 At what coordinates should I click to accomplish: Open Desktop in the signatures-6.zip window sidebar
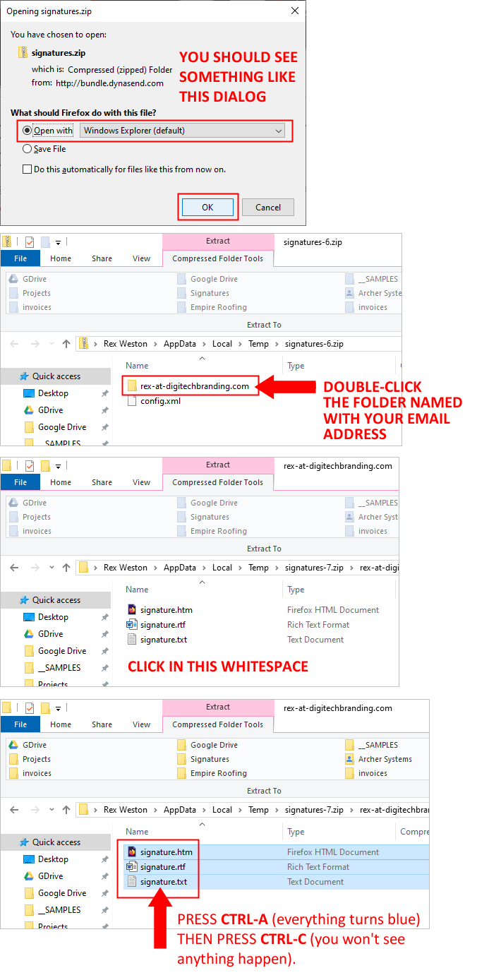[x=53, y=393]
